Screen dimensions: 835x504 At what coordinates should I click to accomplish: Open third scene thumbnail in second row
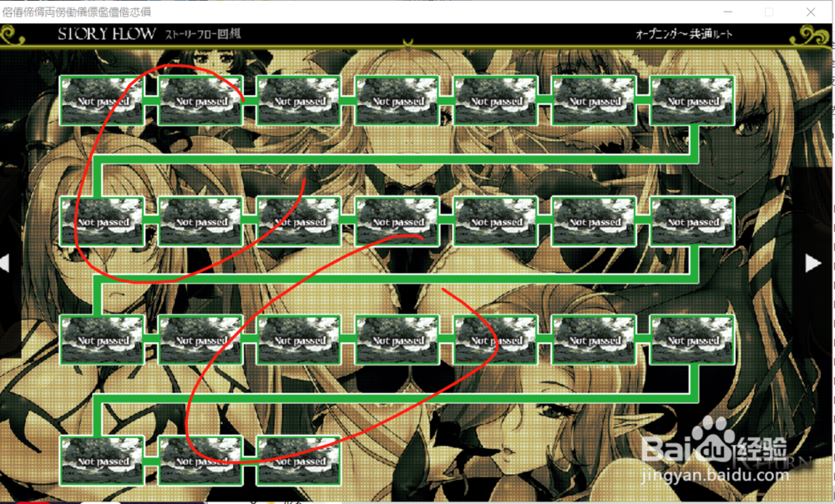299,221
